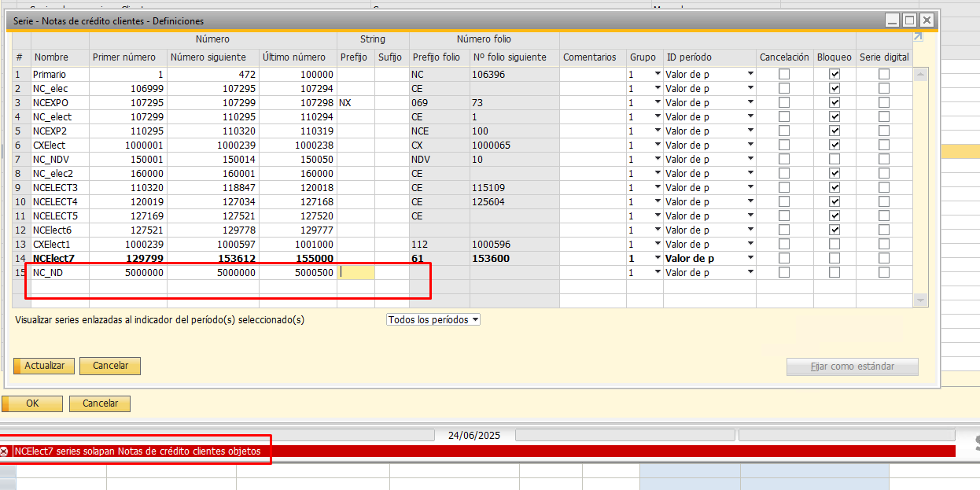The width and height of the screenshot is (980, 490).
Task: Click the NC_elec2 series name cell
Action: click(x=60, y=173)
